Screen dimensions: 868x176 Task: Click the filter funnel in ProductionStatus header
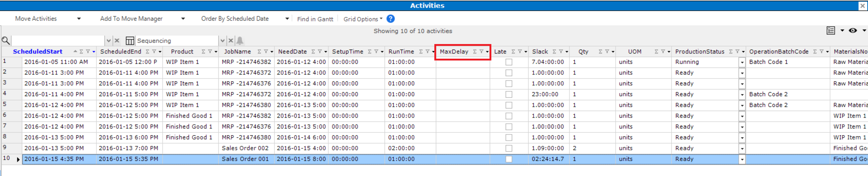point(737,52)
